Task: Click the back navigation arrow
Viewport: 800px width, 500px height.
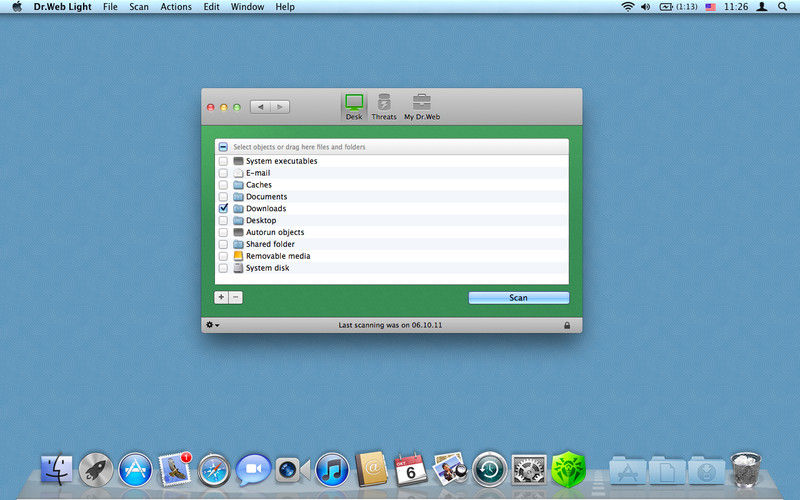Action: pos(260,106)
